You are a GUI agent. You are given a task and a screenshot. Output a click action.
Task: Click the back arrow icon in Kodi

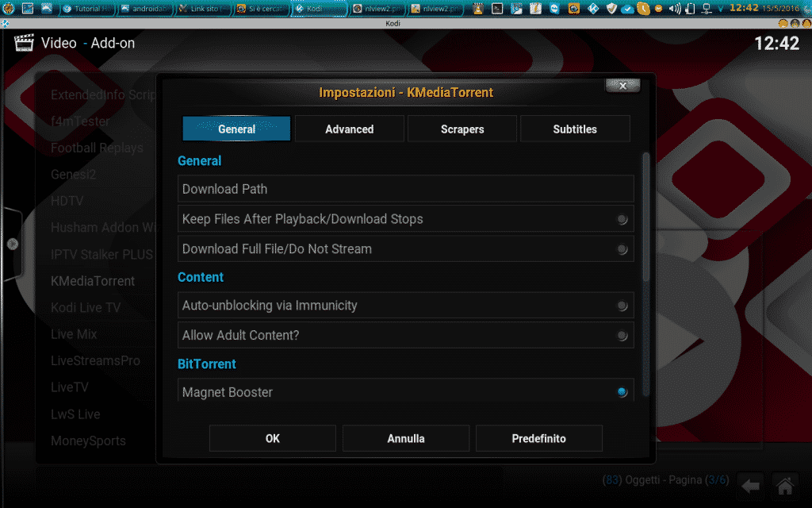[x=750, y=486]
